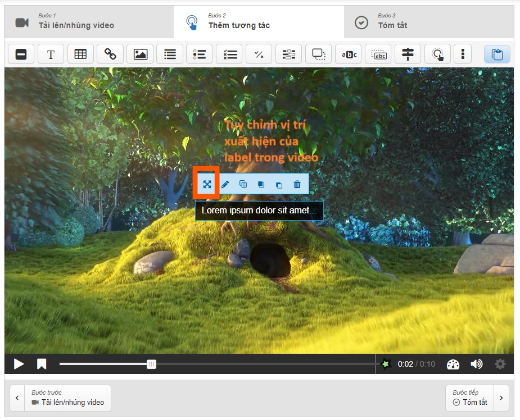The width and height of the screenshot is (520, 420).
Task: Open the playback speed menu
Action: coord(453,364)
